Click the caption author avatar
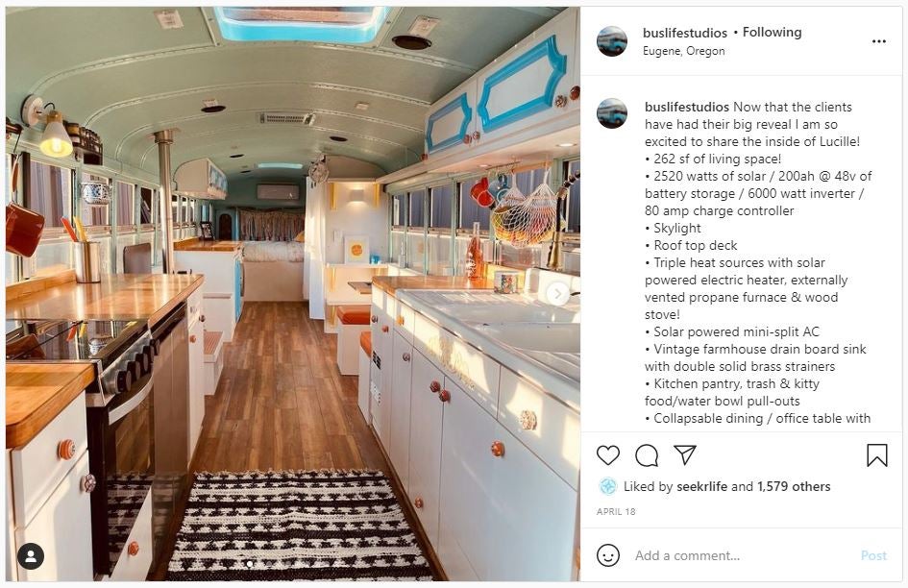The image size is (908, 588). [x=612, y=113]
